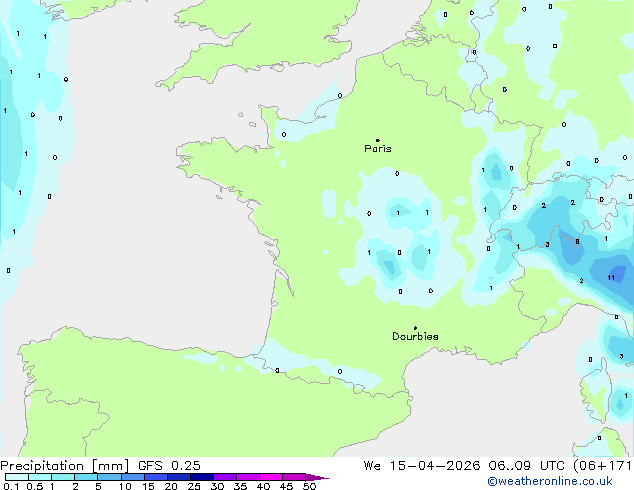Click the 5–10 mm legend swatch

110,477
